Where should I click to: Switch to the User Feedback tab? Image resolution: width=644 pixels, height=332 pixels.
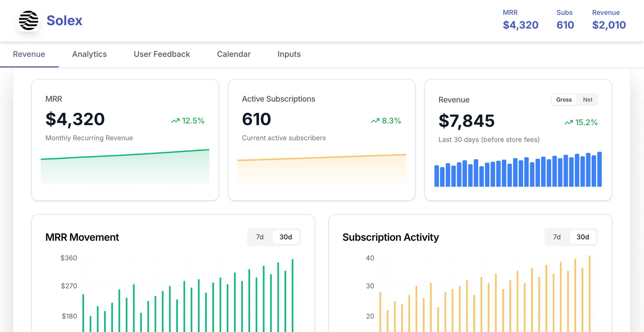point(162,54)
